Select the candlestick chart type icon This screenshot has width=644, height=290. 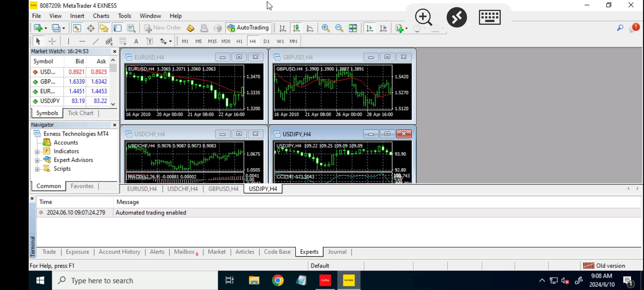296,28
